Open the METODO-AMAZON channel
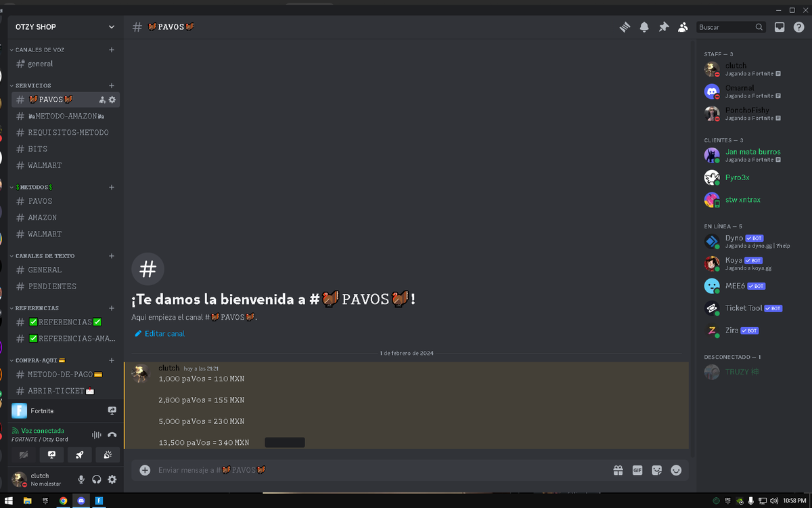Image resolution: width=812 pixels, height=508 pixels. (x=66, y=116)
